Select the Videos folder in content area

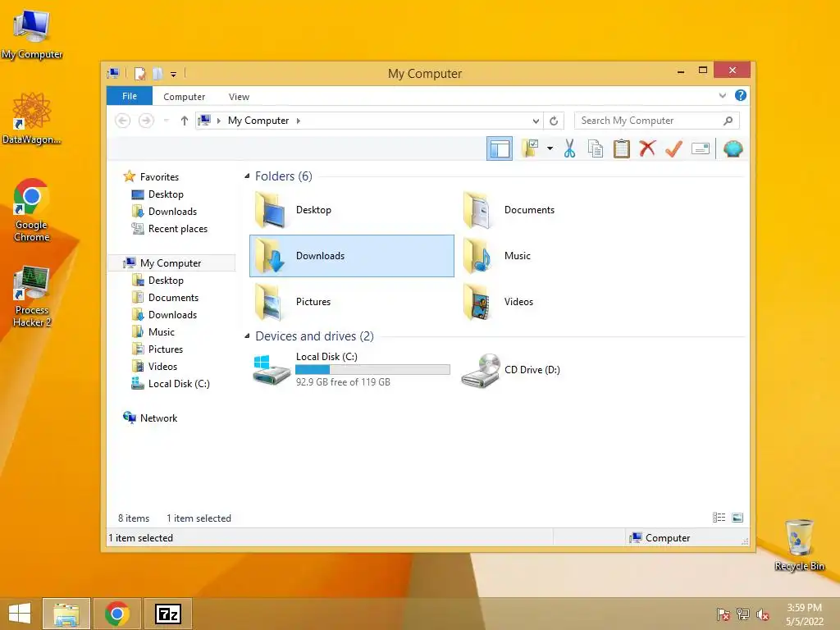point(559,302)
